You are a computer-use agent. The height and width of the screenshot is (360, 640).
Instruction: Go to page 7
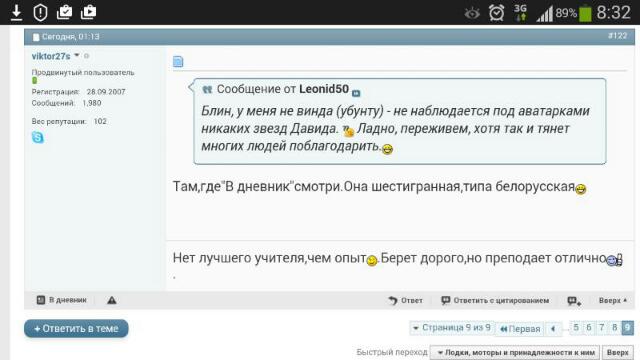[x=602, y=327]
